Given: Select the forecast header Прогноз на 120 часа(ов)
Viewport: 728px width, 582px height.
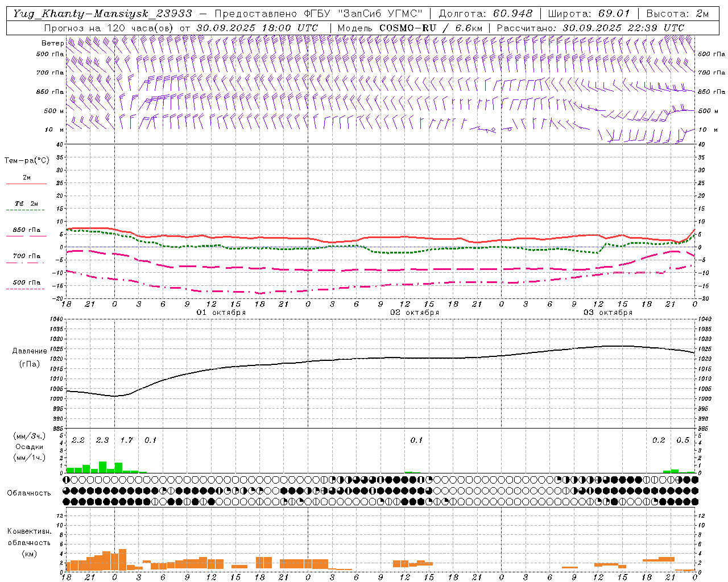Looking at the screenshot, I should click(110, 28).
